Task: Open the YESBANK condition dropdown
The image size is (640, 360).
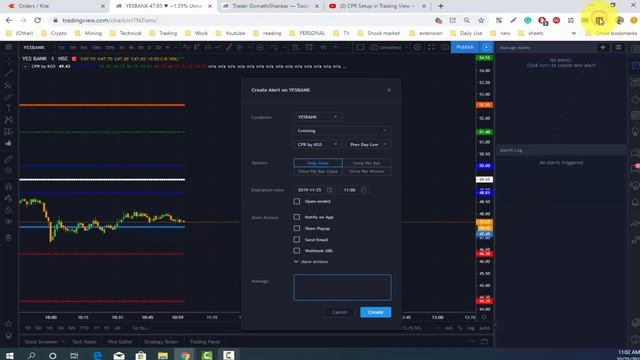Action: pyautogui.click(x=318, y=117)
